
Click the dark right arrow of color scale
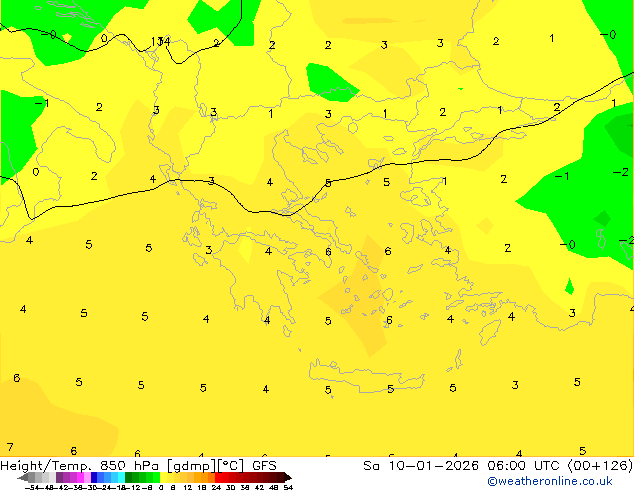(x=288, y=477)
